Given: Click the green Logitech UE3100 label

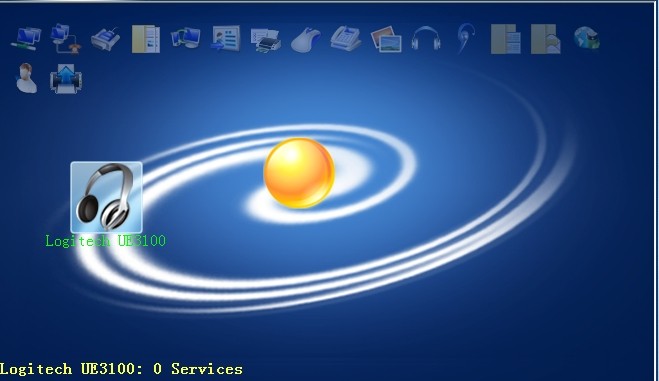Looking at the screenshot, I should (x=105, y=241).
